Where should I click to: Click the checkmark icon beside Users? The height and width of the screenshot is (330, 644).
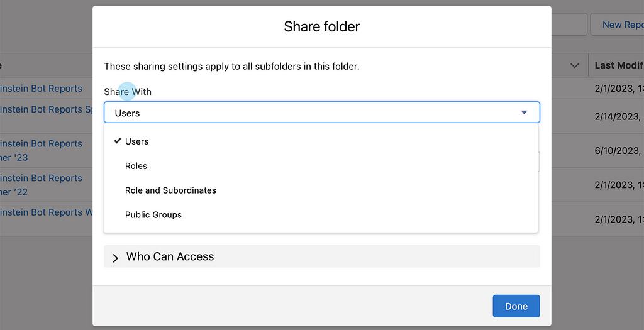(x=117, y=141)
